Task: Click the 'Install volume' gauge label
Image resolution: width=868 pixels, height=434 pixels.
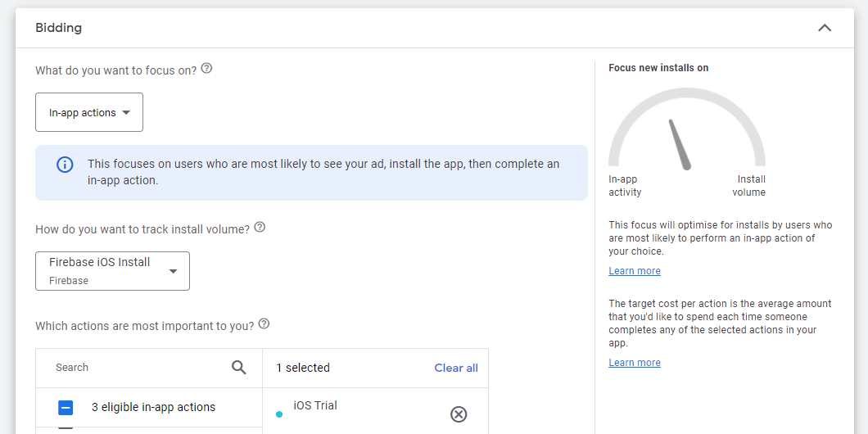Action: pos(749,186)
